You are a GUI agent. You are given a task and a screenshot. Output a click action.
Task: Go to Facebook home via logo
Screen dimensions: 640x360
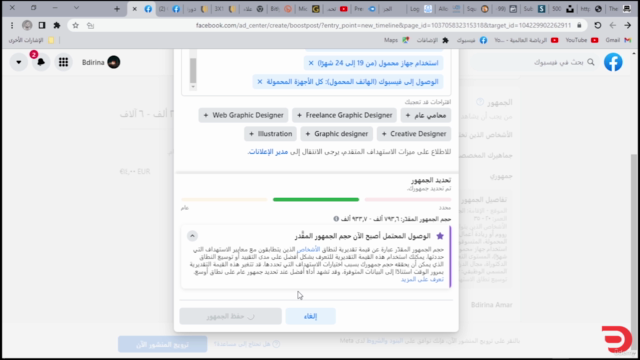click(613, 62)
